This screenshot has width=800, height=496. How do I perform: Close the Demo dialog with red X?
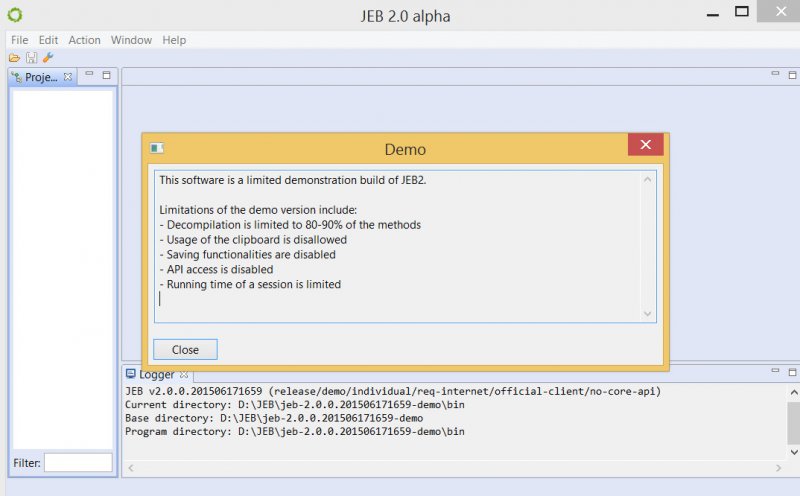(x=645, y=144)
